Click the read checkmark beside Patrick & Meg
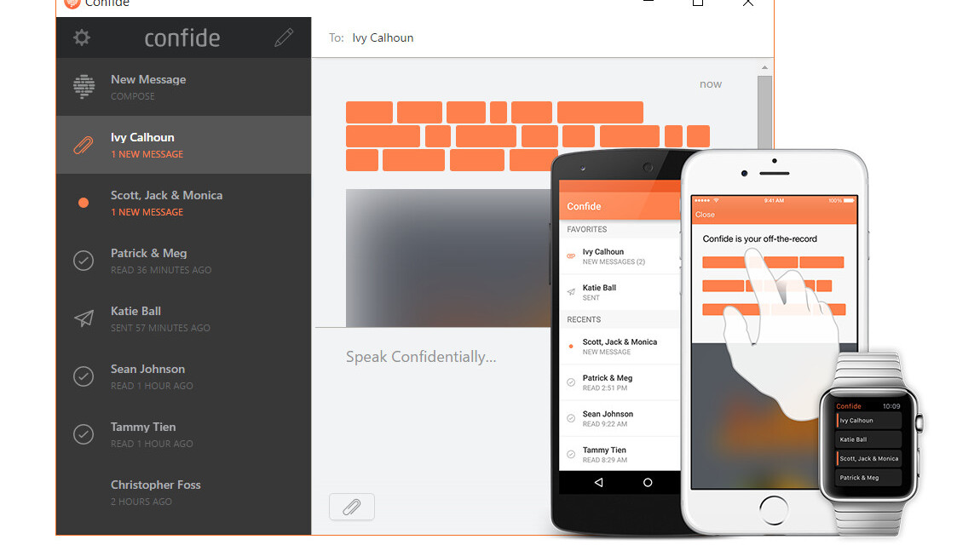980x551 pixels. [x=83, y=261]
